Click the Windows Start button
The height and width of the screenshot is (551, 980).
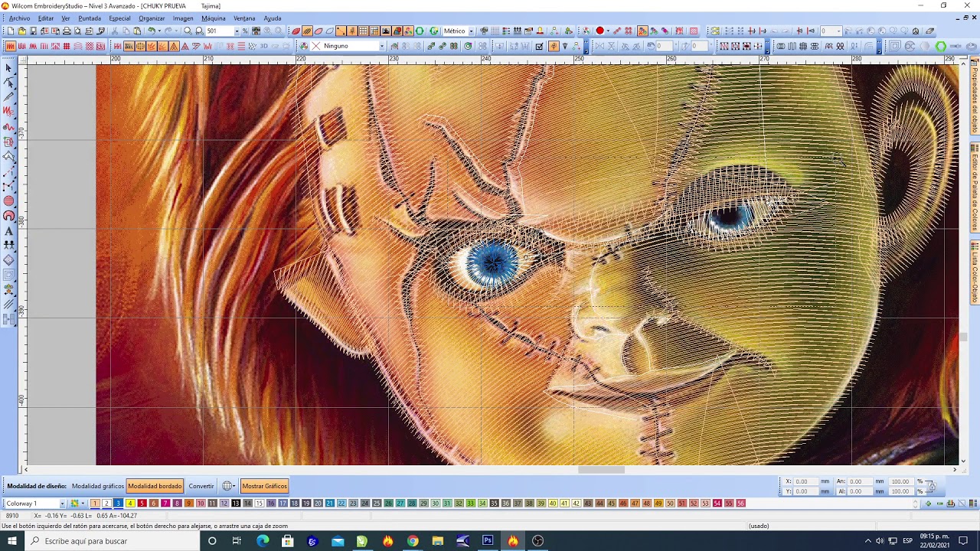13,541
